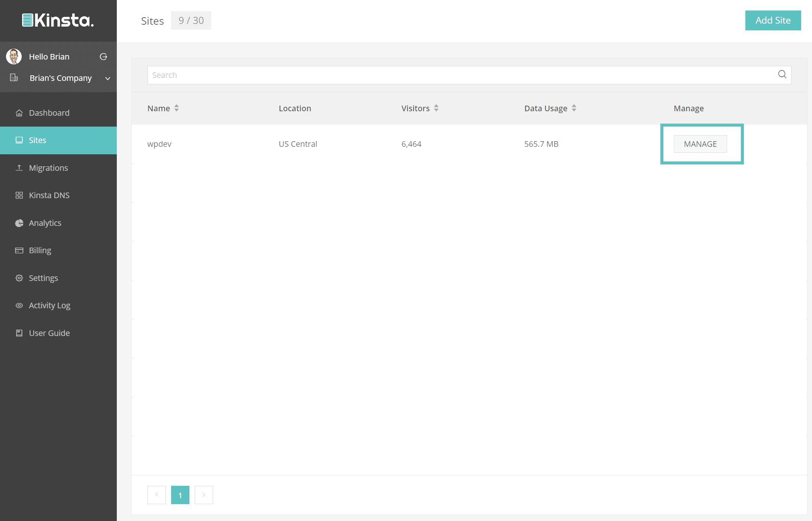The height and width of the screenshot is (521, 812).
Task: Click Brian's user avatar
Action: tap(14, 57)
